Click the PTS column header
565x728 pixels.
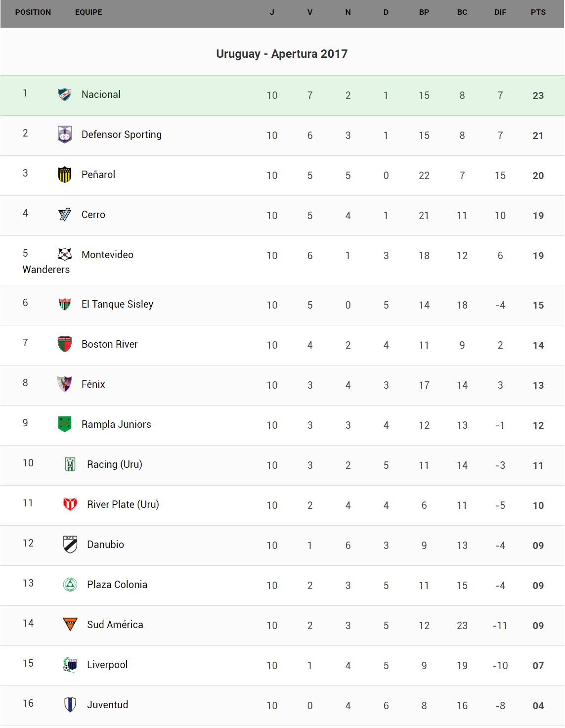[538, 12]
